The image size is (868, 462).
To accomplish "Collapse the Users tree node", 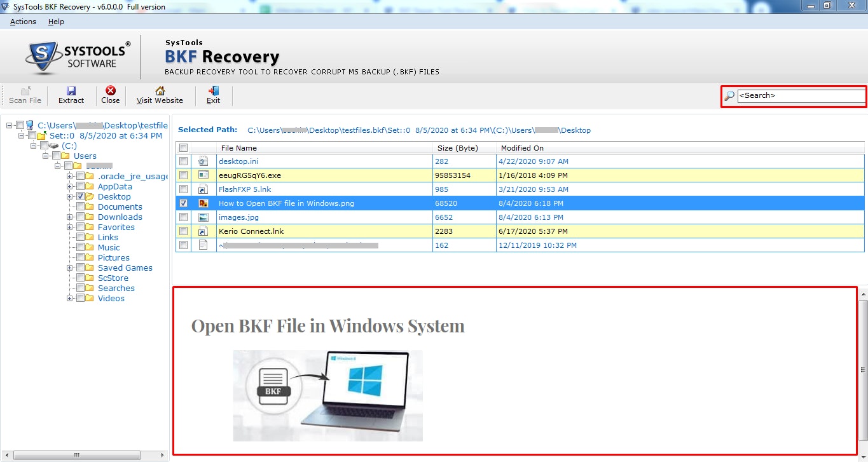I will (46, 156).
